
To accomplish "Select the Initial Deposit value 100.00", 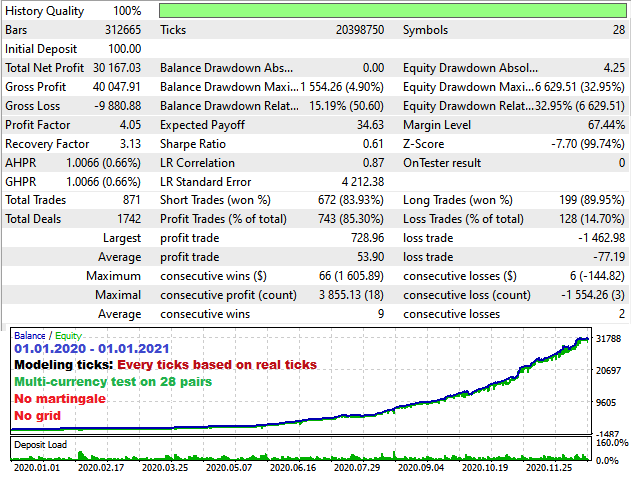I will point(124,49).
